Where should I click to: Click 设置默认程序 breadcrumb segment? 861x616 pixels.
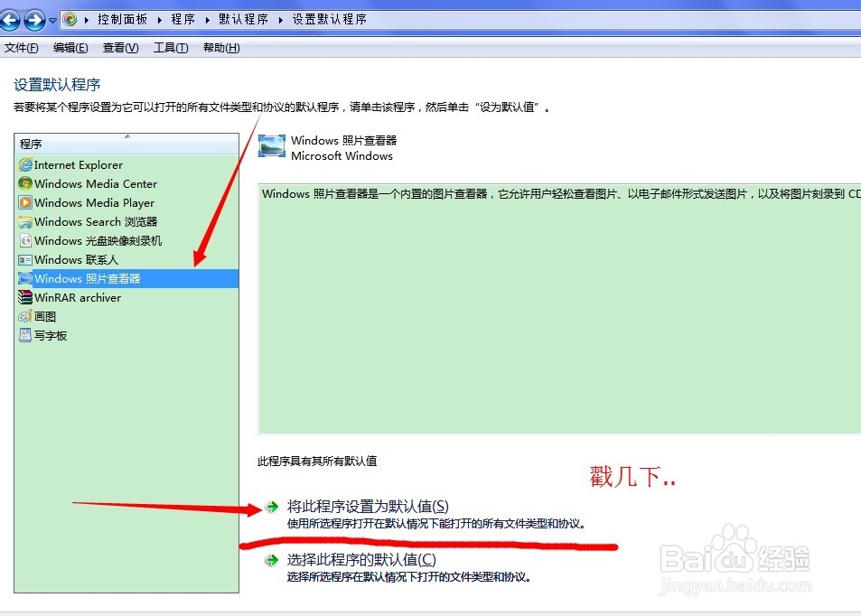[330, 19]
